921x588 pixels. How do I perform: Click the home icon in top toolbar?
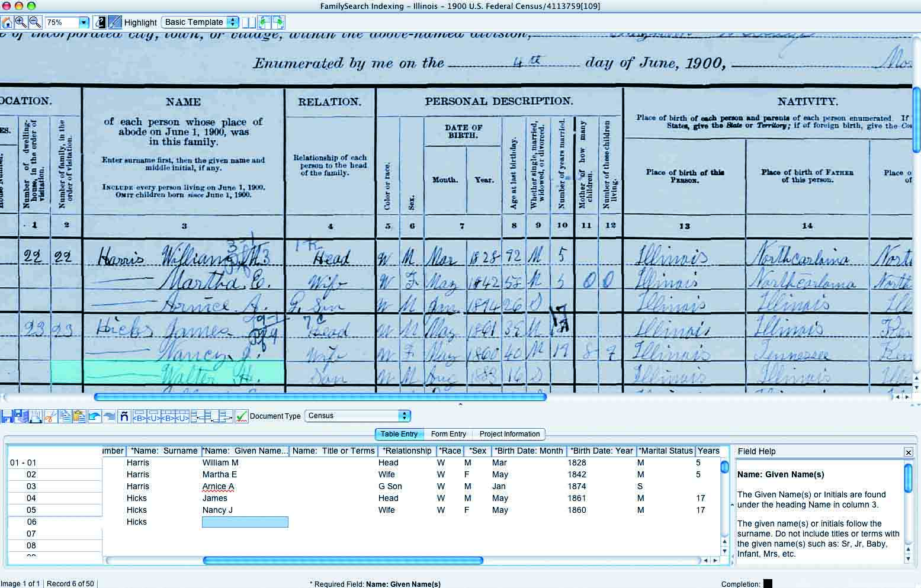tap(7, 22)
